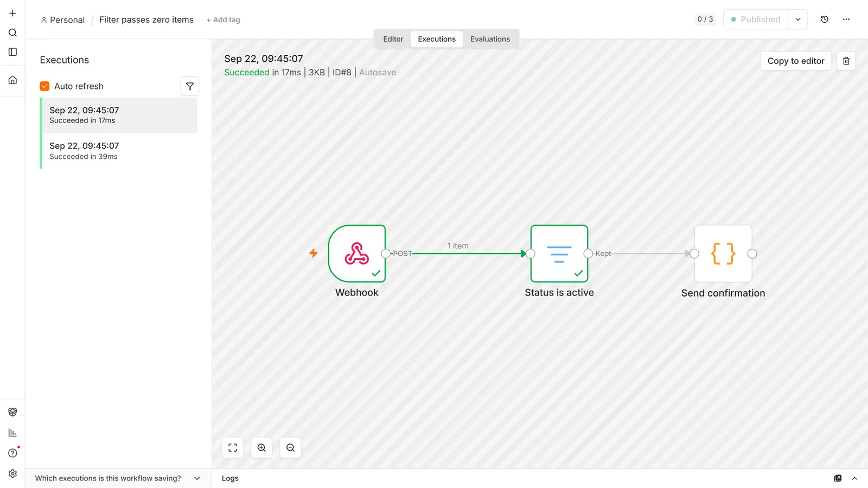Viewport: 868px width, 488px height.
Task: Click the Published button
Action: 756,20
